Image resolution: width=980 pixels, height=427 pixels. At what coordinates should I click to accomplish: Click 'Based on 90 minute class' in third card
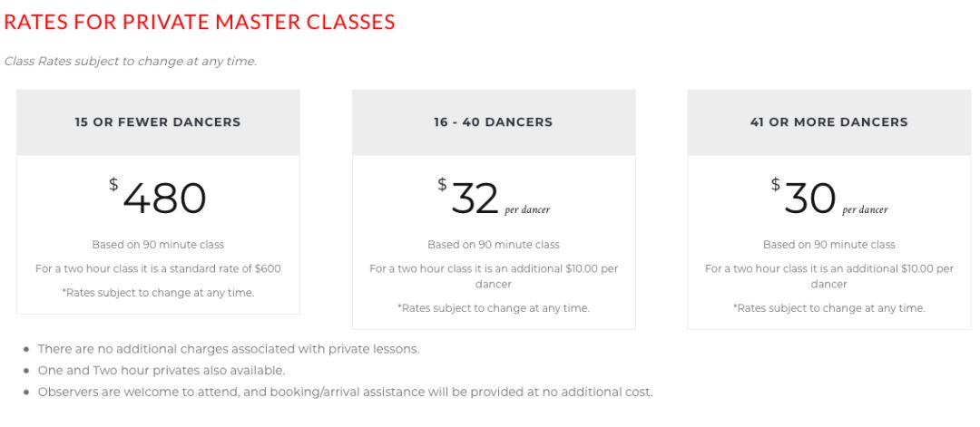tap(828, 245)
